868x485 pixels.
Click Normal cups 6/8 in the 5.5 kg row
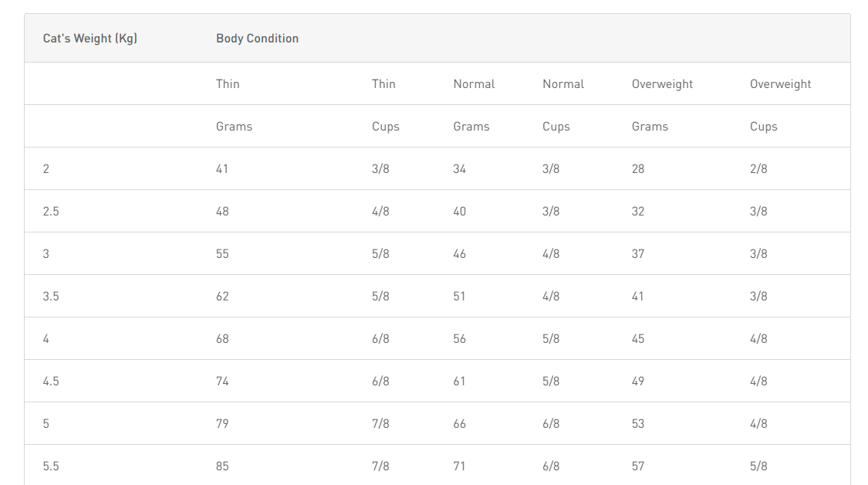pos(551,466)
